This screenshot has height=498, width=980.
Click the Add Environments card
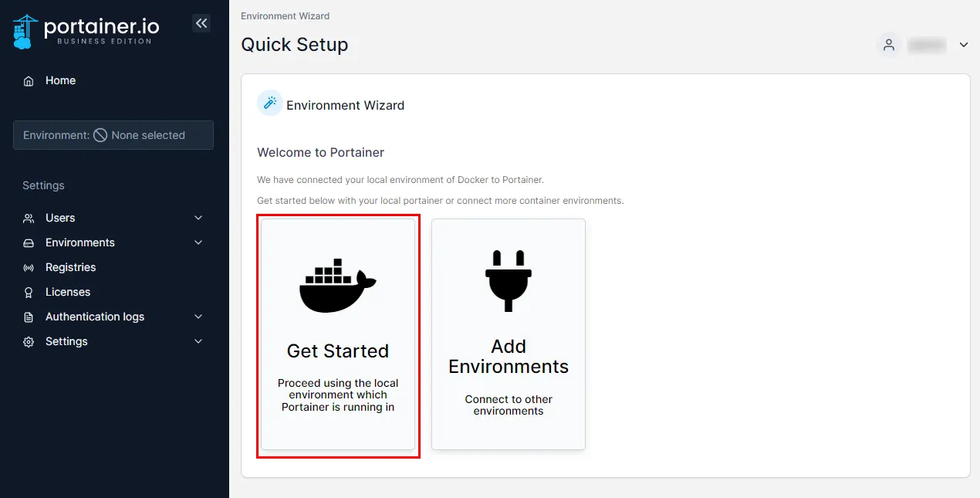[508, 334]
